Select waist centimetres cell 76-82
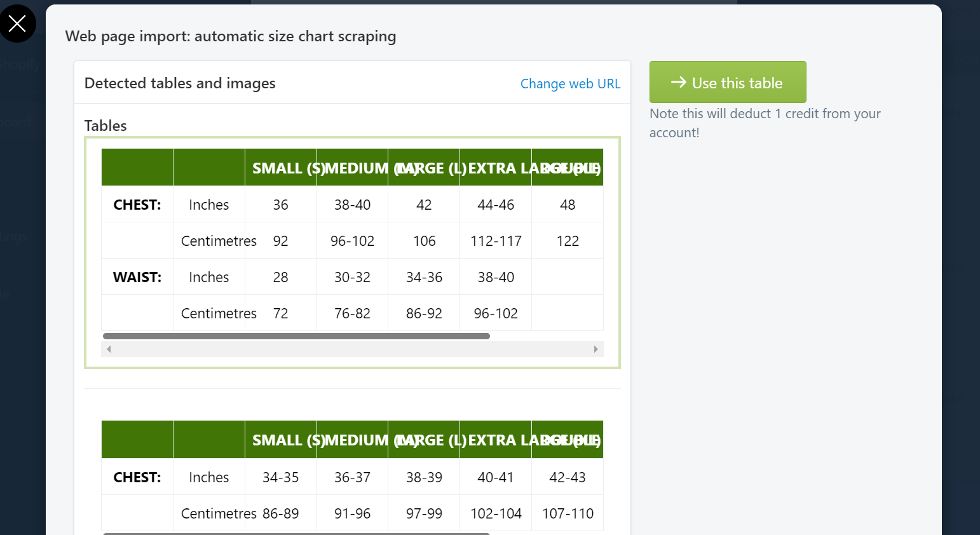 click(352, 313)
